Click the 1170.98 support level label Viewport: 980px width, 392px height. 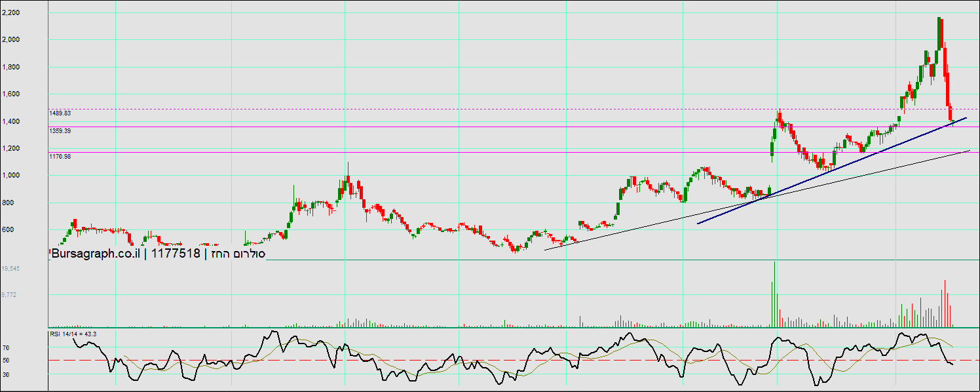coord(60,157)
